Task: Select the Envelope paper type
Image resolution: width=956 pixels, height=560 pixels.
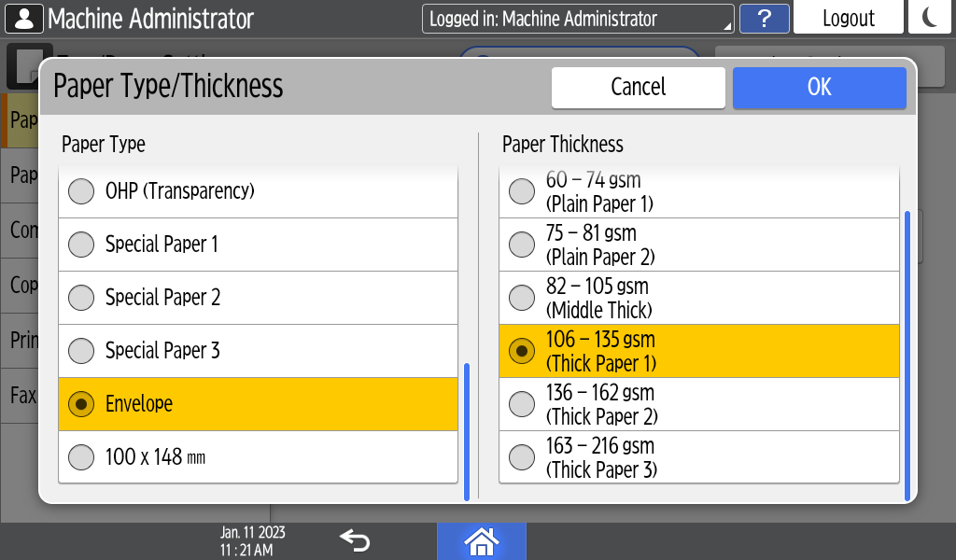Action: [258, 404]
